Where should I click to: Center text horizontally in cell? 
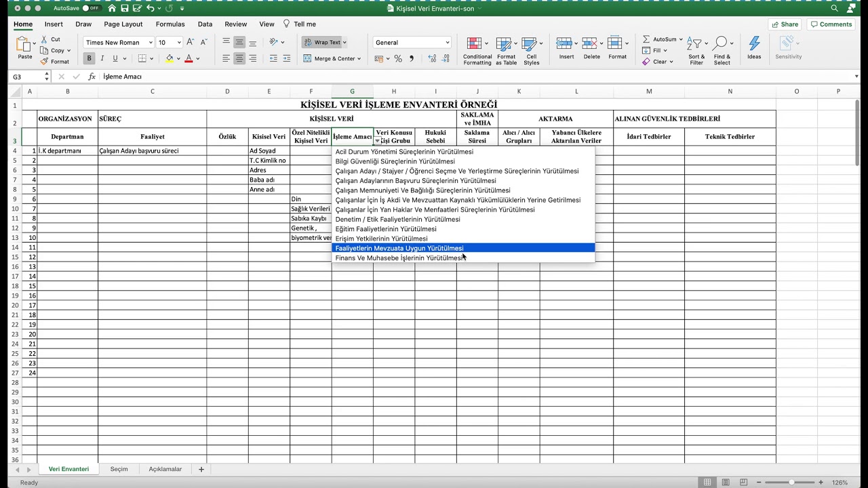tap(239, 59)
